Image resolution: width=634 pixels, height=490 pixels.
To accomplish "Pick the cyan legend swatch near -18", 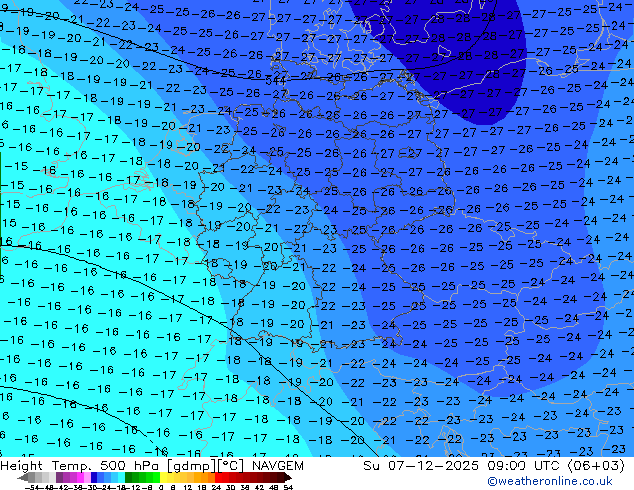I will point(122,477).
